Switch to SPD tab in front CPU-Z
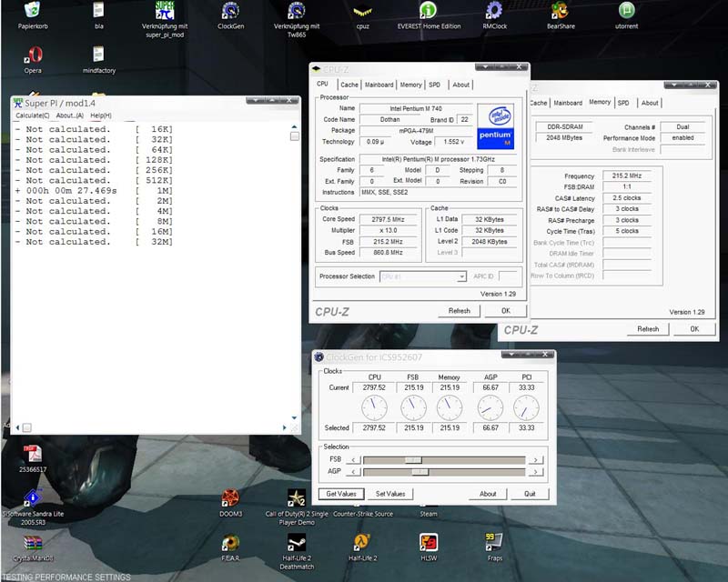 click(435, 85)
